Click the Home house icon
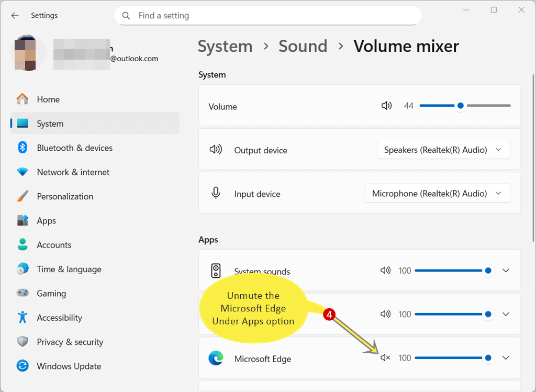536x392 pixels. (23, 99)
